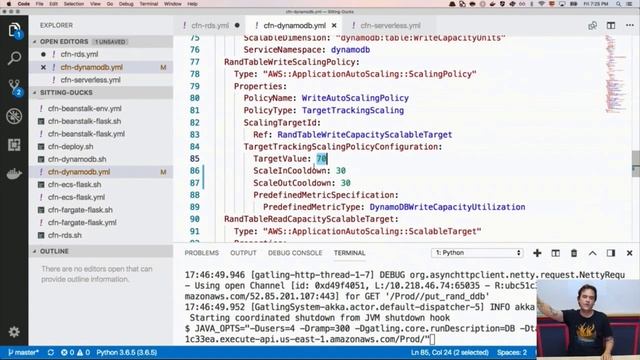
Task: Kill the terminal with trash icon
Action: 574,253
